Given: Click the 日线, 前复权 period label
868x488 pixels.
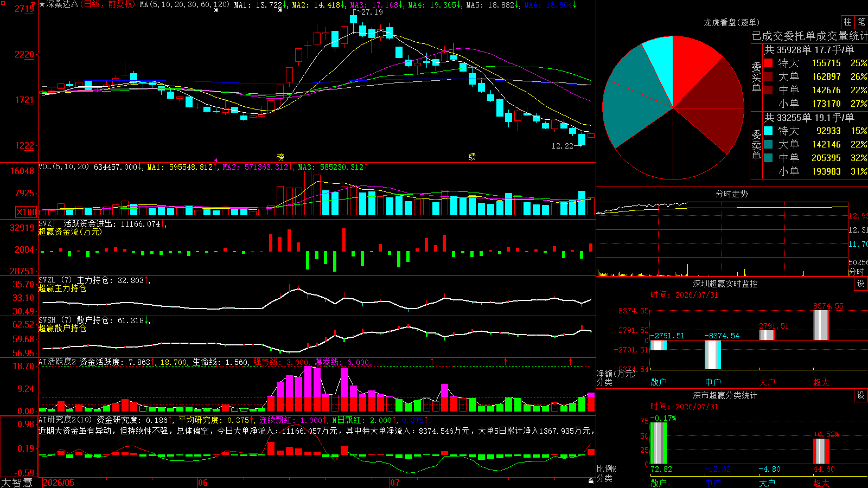Looking at the screenshot, I should (x=109, y=4).
